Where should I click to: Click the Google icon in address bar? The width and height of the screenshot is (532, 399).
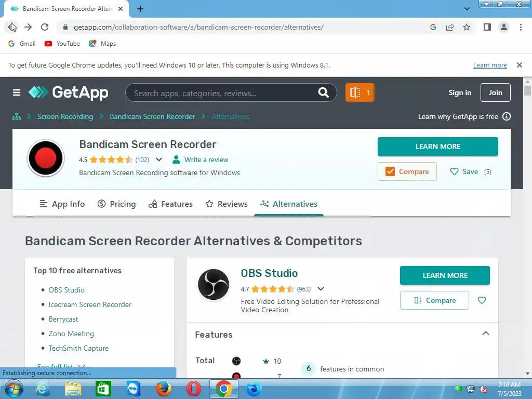coord(433,27)
